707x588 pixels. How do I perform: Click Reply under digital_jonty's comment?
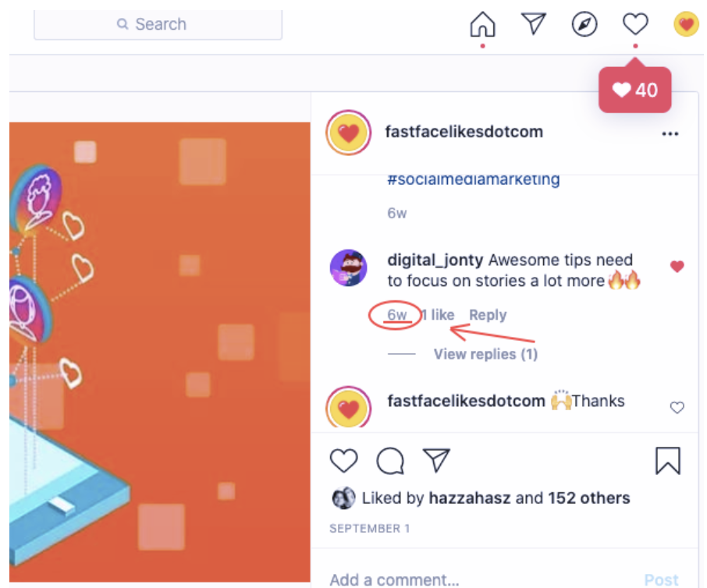488,314
